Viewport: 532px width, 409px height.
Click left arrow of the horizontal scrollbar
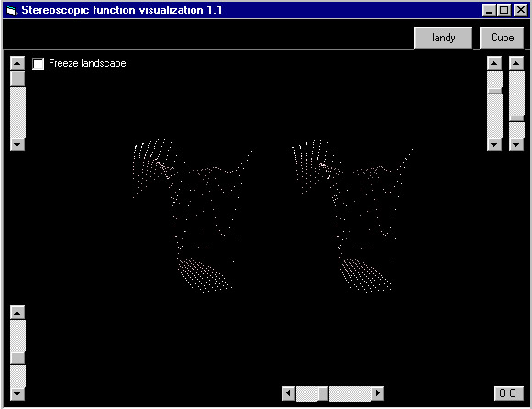point(288,393)
